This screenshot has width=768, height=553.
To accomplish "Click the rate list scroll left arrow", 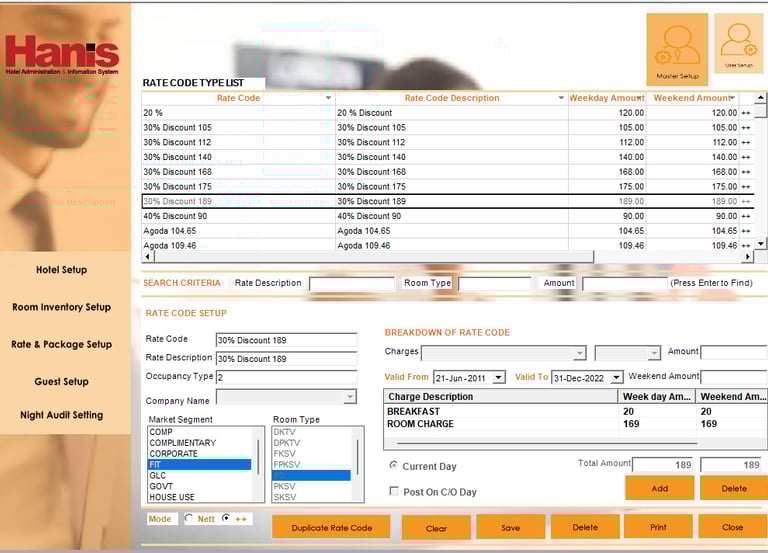I will 147,256.
